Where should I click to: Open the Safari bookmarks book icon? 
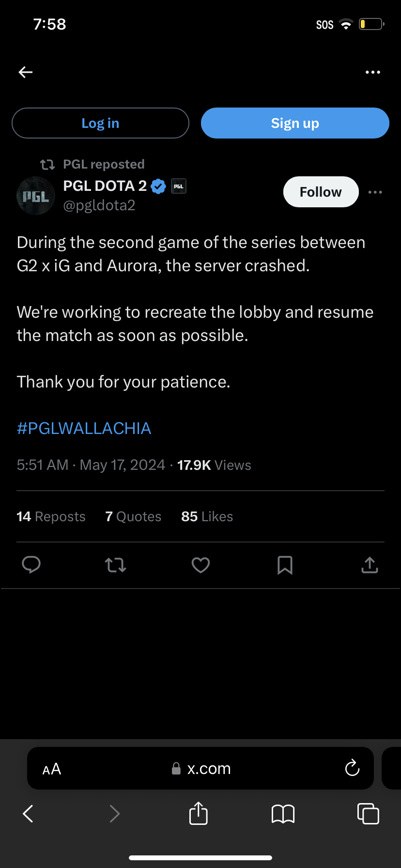pyautogui.click(x=283, y=814)
